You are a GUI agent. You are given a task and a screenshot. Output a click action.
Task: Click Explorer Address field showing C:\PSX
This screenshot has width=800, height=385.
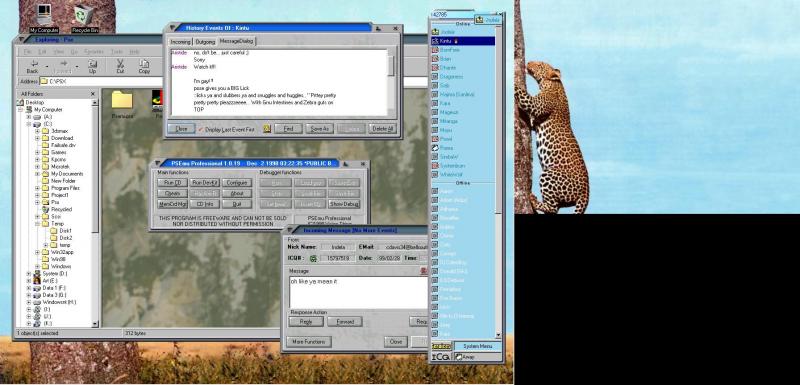233,82
